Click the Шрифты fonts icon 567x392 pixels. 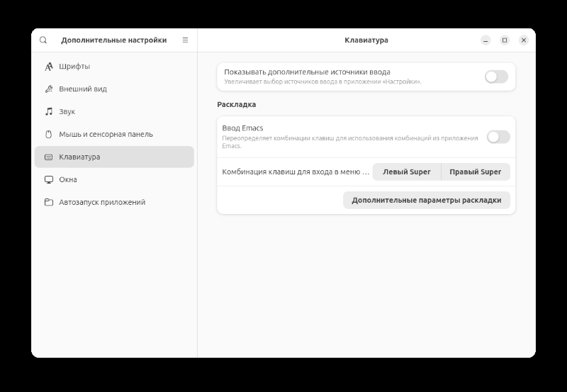click(49, 67)
